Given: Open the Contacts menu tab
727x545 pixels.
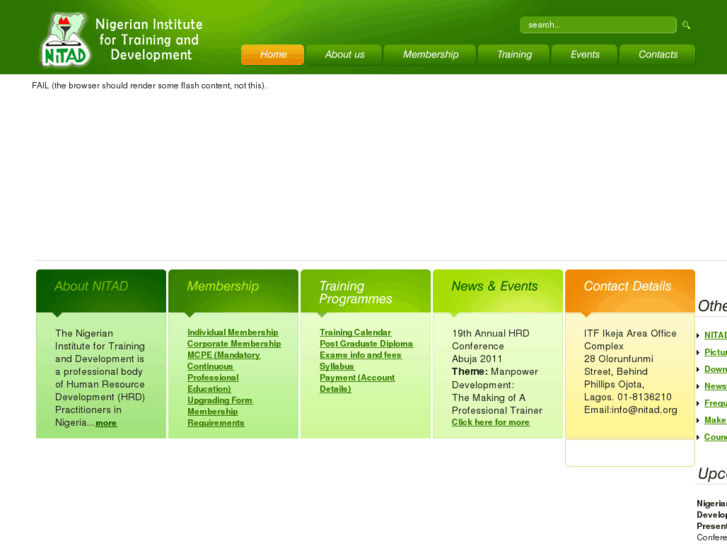Looking at the screenshot, I should [657, 55].
